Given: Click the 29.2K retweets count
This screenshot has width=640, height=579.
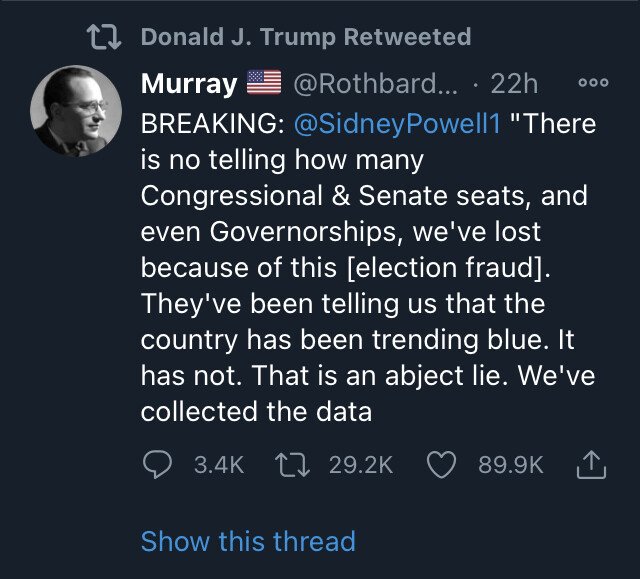Looking at the screenshot, I should [x=360, y=464].
